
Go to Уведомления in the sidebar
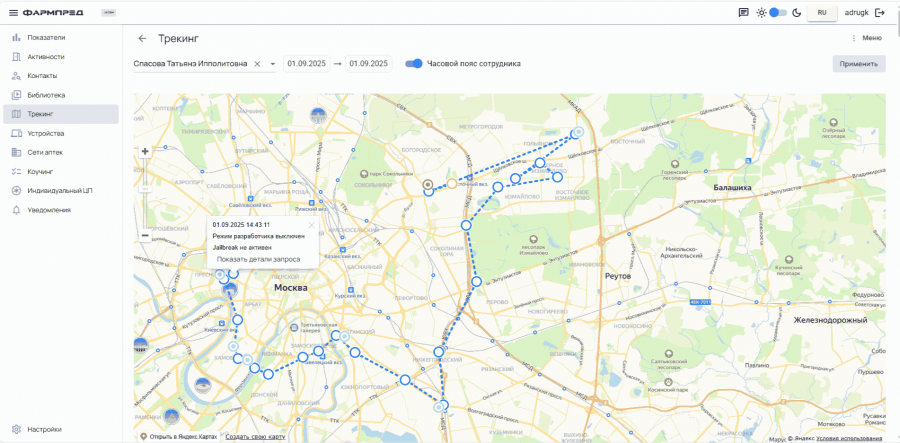[49, 210]
